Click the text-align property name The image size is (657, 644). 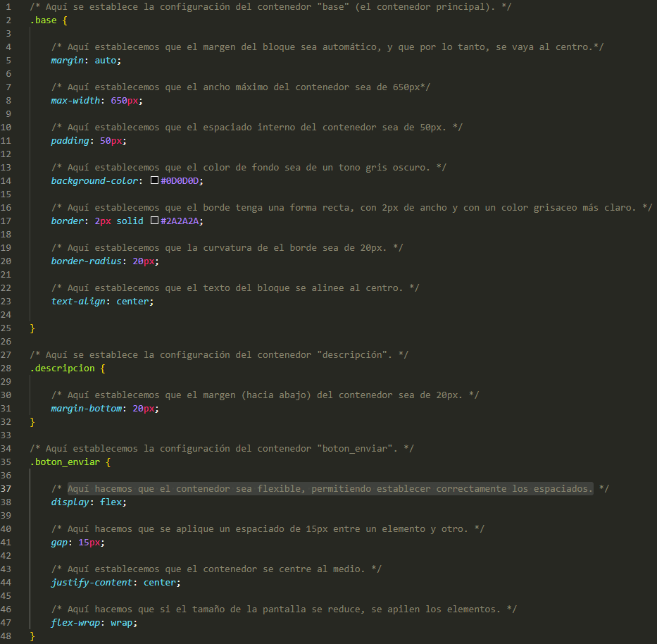click(x=78, y=302)
